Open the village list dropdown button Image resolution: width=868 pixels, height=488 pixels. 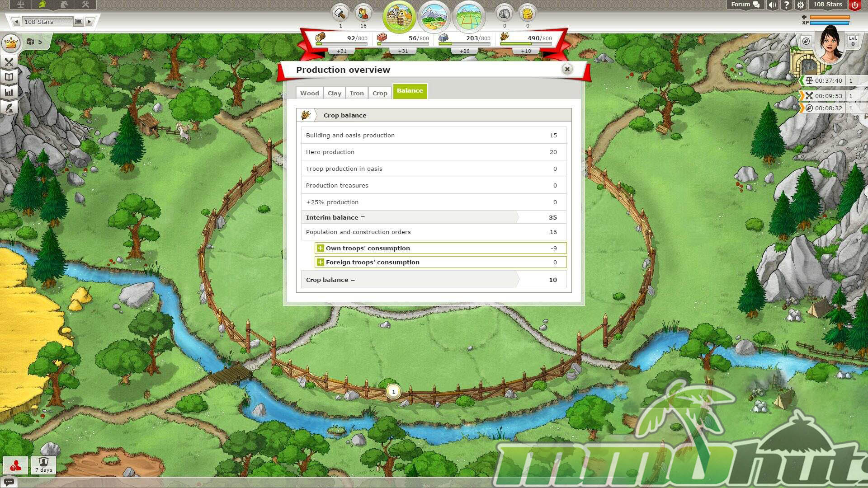pyautogui.click(x=78, y=22)
